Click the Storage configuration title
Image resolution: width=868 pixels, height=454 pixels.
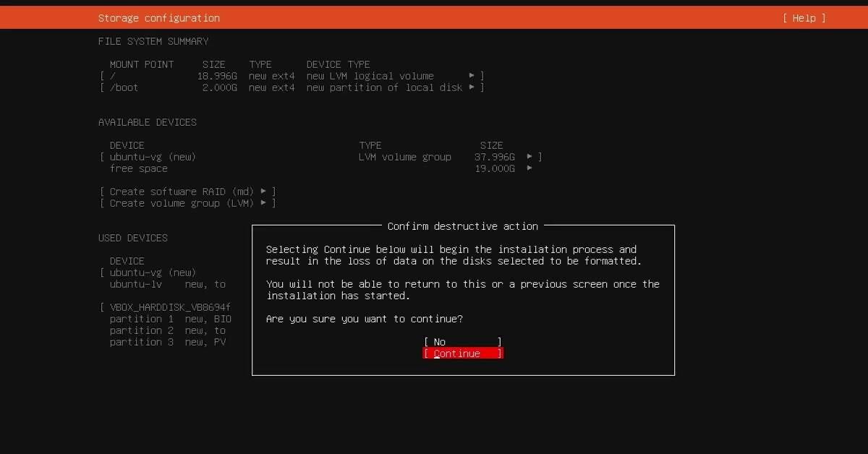click(x=158, y=18)
